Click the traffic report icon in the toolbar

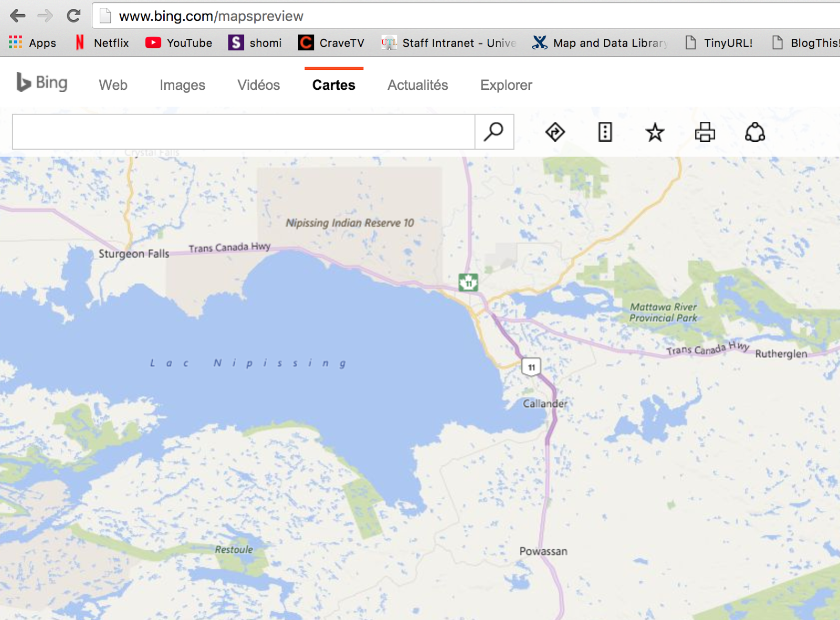point(606,132)
